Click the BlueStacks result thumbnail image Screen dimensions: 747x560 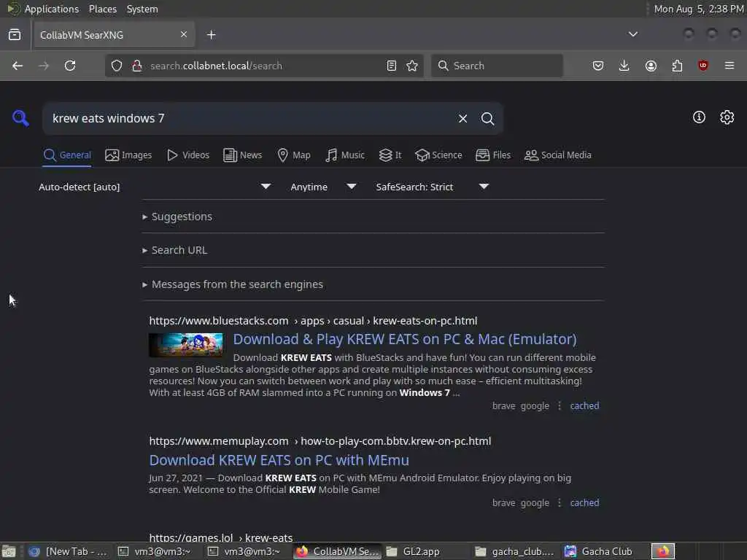(186, 345)
